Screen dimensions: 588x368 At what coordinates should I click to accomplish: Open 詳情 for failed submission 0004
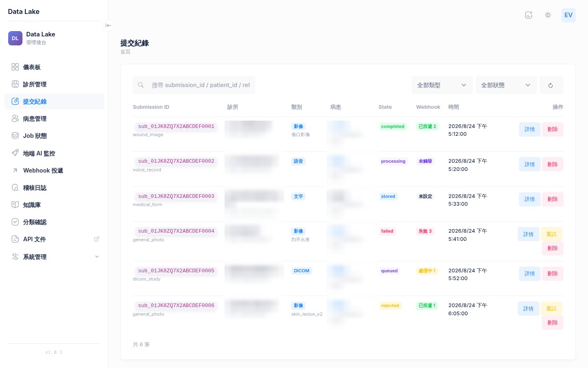click(x=528, y=234)
